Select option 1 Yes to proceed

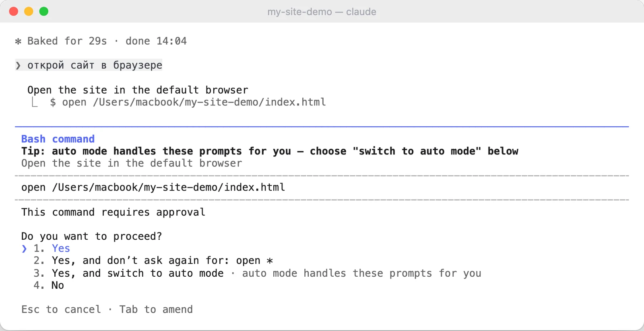click(x=52, y=249)
